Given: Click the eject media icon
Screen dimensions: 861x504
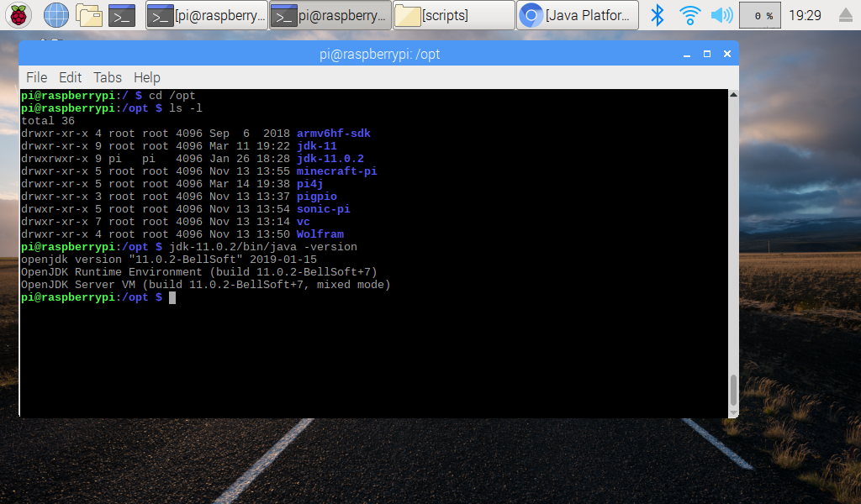Looking at the screenshot, I should 846,15.
